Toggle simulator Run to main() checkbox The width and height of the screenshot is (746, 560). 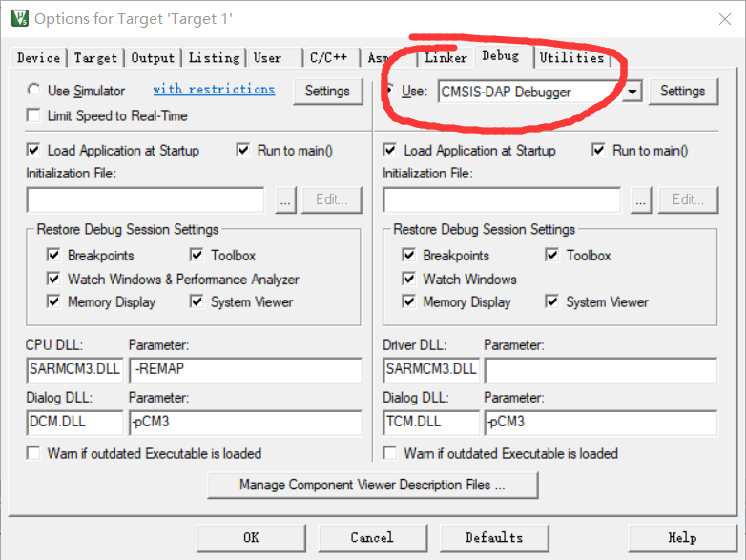(x=243, y=151)
